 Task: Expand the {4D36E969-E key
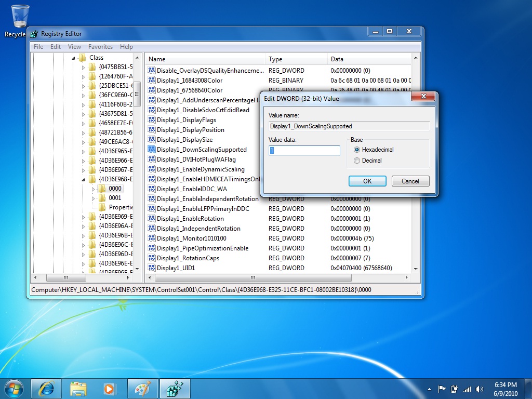pyautogui.click(x=83, y=217)
